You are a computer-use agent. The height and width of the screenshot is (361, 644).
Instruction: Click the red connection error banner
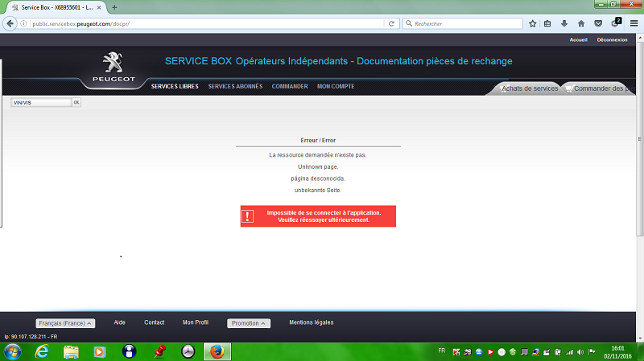pyautogui.click(x=318, y=216)
